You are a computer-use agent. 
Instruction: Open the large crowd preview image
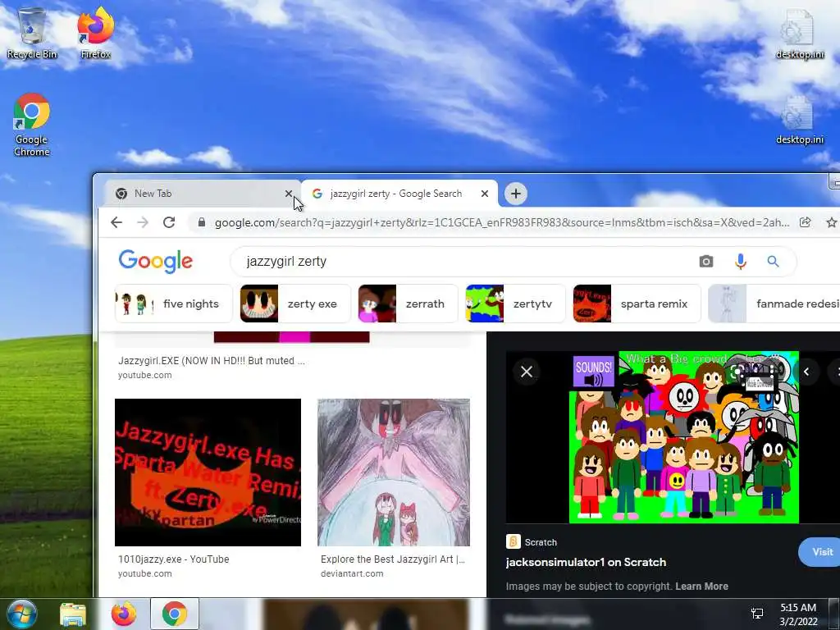[683, 437]
